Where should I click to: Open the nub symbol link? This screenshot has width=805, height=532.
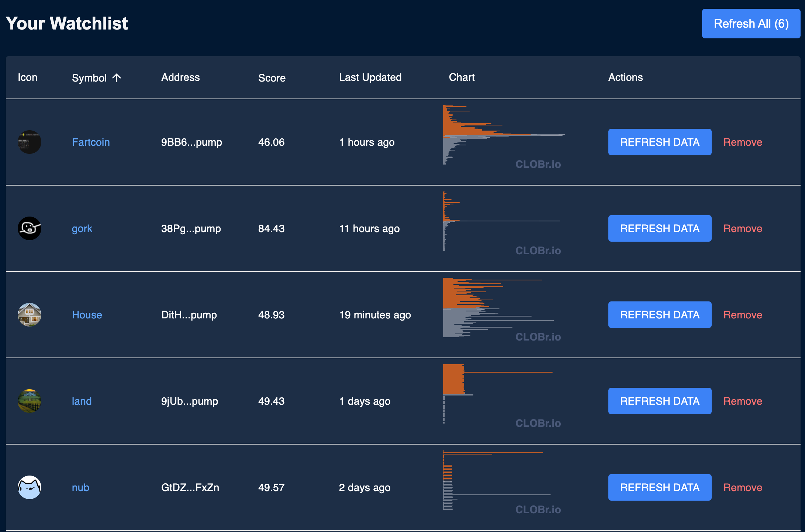(80, 487)
